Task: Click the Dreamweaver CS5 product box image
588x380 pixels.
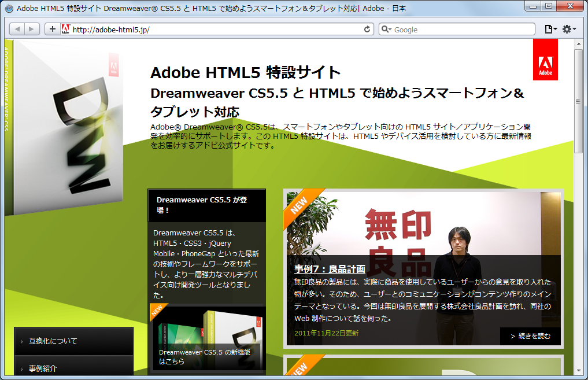Action: tap(65, 128)
